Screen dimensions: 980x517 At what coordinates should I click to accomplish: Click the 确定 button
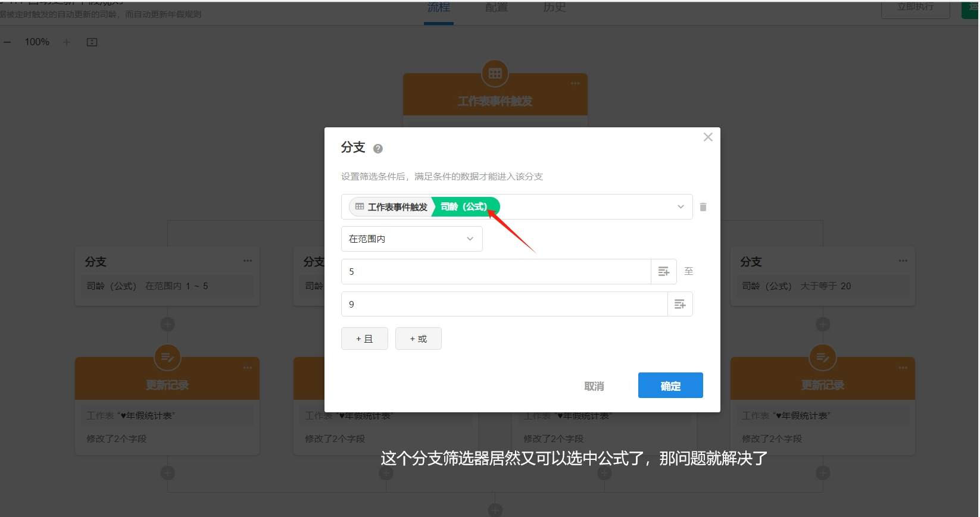coord(670,386)
